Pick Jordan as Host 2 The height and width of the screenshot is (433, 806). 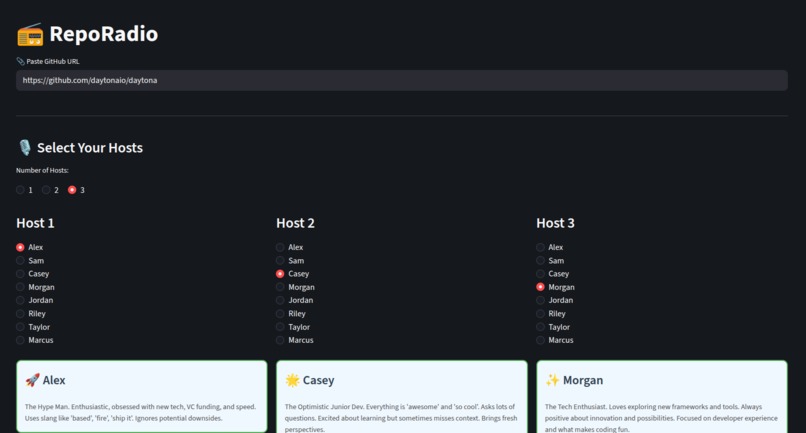[295, 300]
